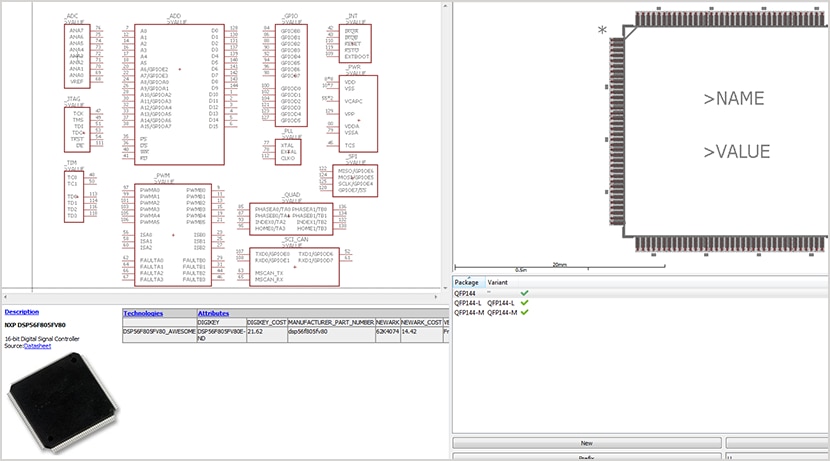Select the _PWM symbol block
This screenshot has height=461, width=830.
pyautogui.click(x=173, y=235)
